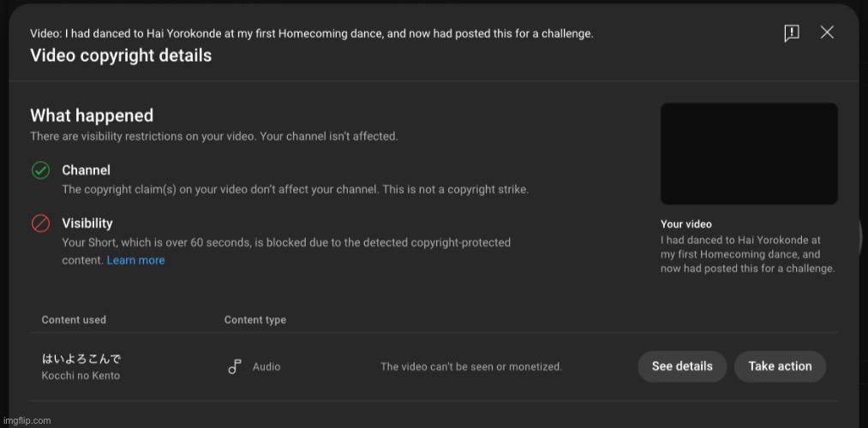Click the What happened heading

click(92, 116)
